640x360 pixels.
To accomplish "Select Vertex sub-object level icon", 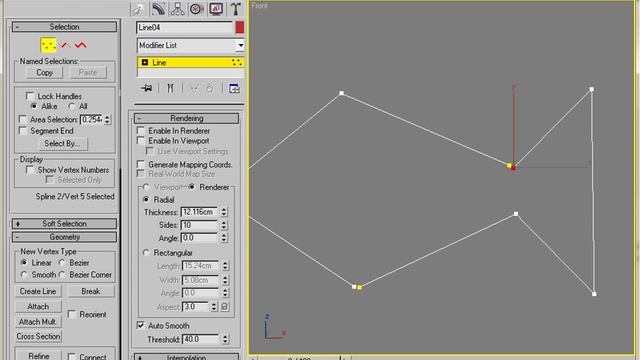I will (x=48, y=45).
